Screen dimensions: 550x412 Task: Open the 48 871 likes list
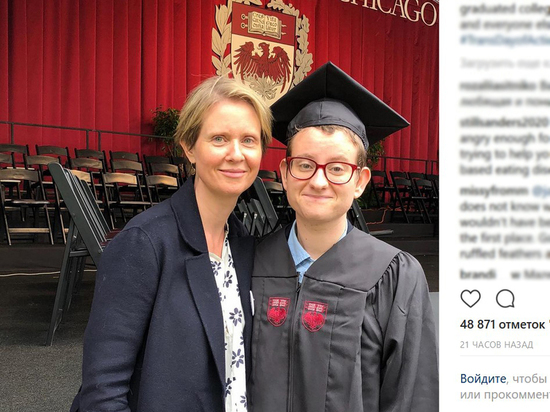504,325
